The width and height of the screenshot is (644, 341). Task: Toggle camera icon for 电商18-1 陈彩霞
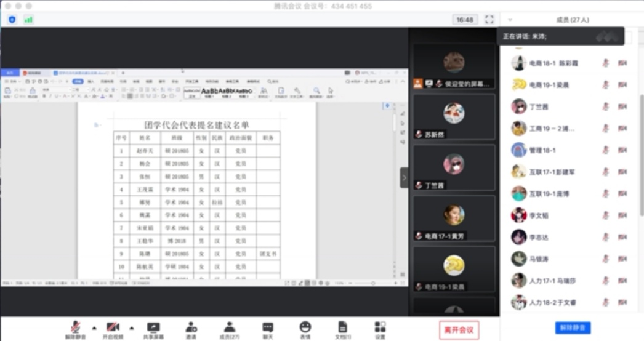[x=622, y=63]
